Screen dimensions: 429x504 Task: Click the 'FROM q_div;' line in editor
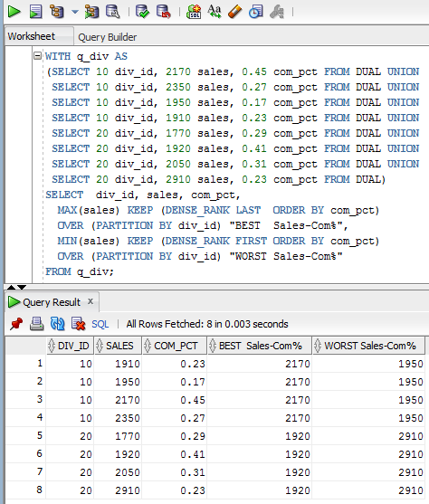pyautogui.click(x=80, y=272)
